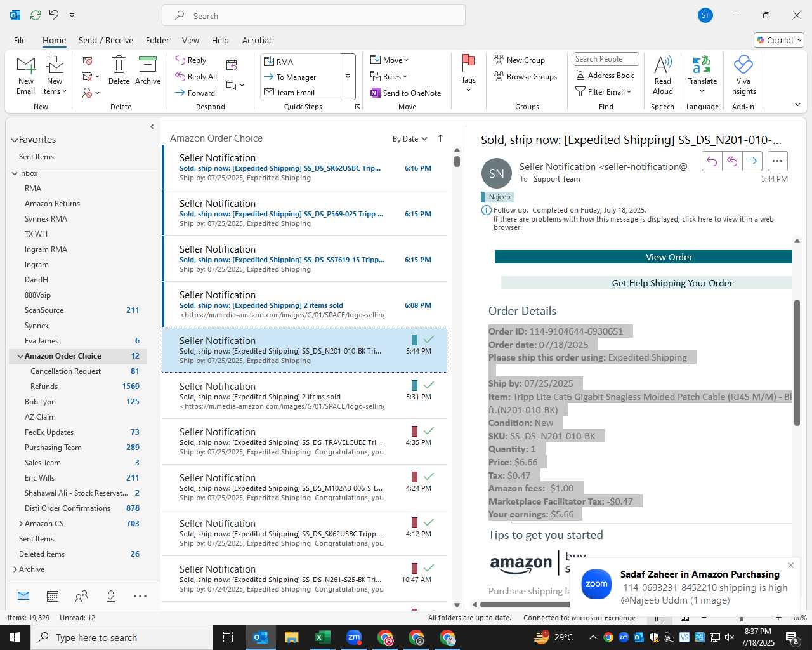812x650 pixels.
Task: Open Filter Email dropdown
Action: pos(603,91)
